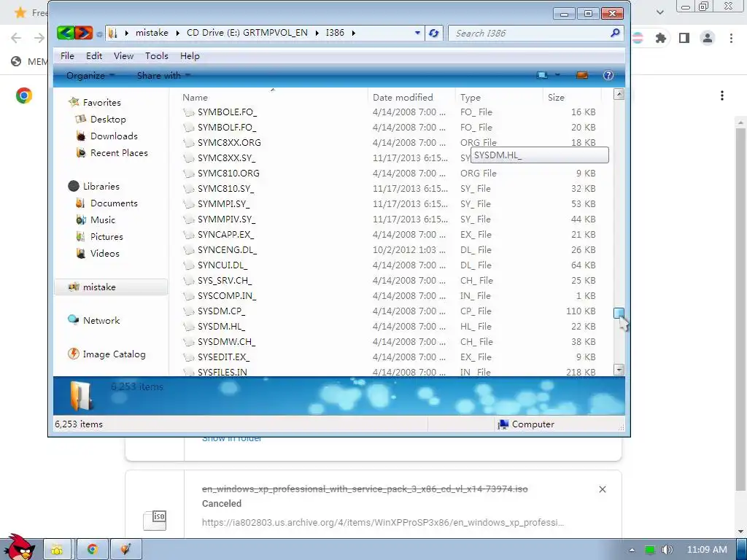Open Desktop in Favorites
The image size is (747, 560).
click(108, 119)
